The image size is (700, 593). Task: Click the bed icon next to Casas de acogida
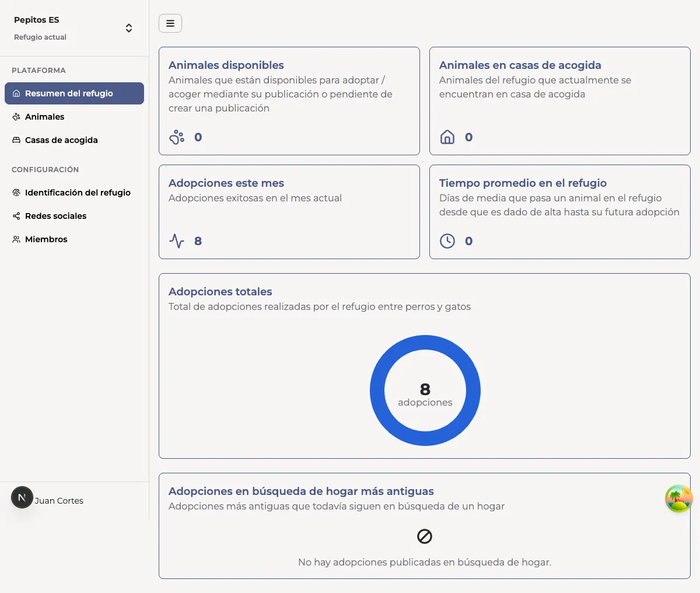point(16,140)
